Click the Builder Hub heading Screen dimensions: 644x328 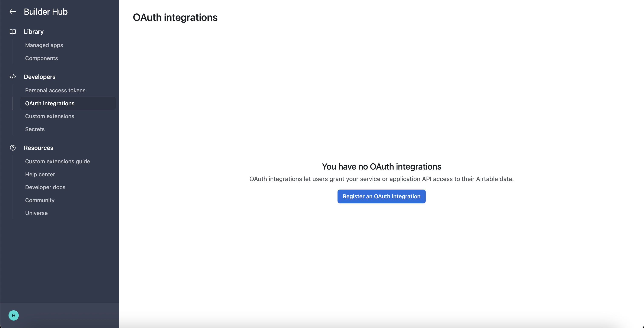(x=46, y=12)
